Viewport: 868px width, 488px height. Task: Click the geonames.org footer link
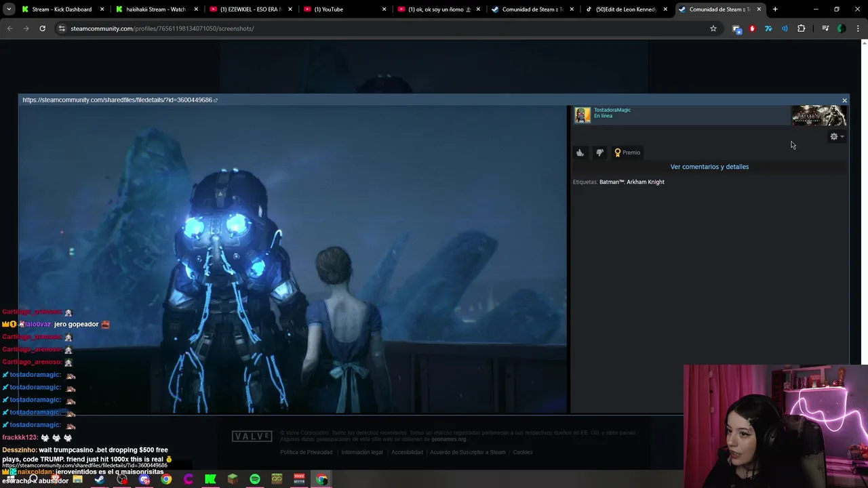(x=448, y=439)
